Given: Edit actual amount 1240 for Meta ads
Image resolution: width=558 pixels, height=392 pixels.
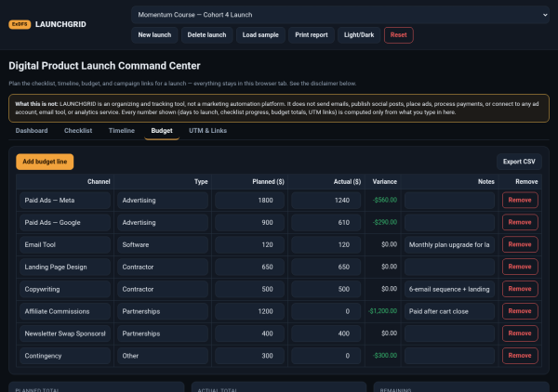Looking at the screenshot, I should pyautogui.click(x=326, y=201).
